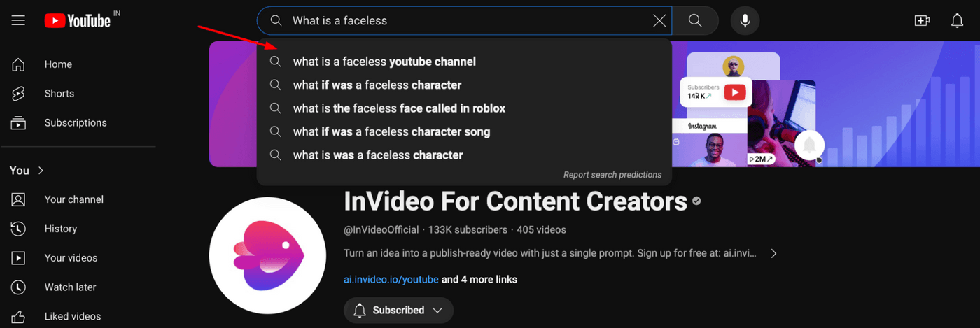The width and height of the screenshot is (980, 328).
Task: Start voice search with microphone
Action: [x=745, y=21]
